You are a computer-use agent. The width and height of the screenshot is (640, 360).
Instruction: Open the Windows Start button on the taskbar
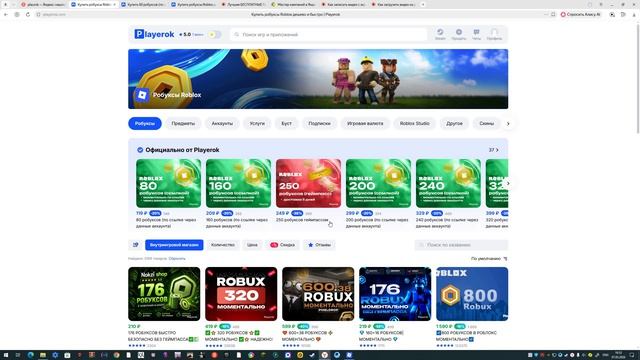pyautogui.click(x=6, y=355)
